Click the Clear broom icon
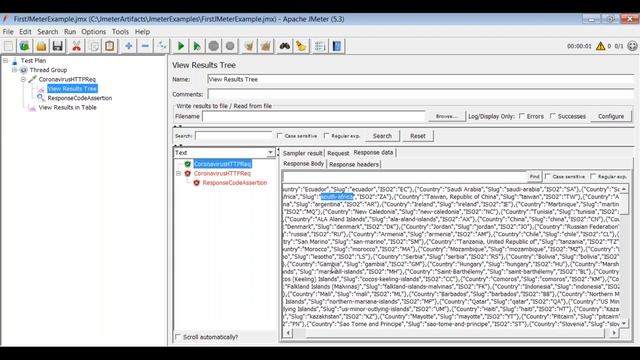This screenshot has width=640, height=360. pyautogui.click(x=249, y=46)
